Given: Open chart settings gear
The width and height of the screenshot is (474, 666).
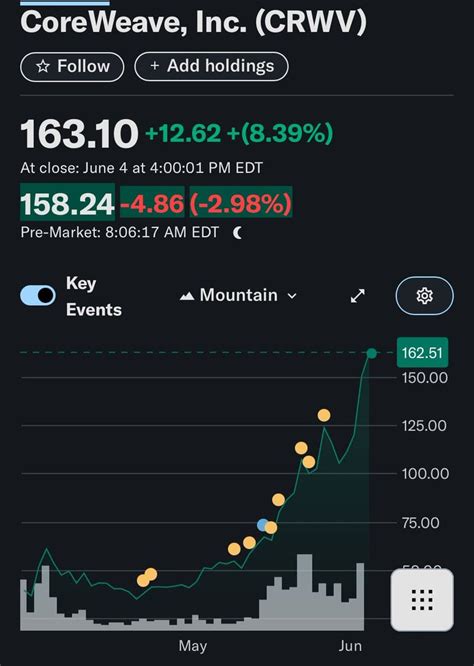Looking at the screenshot, I should tap(424, 296).
